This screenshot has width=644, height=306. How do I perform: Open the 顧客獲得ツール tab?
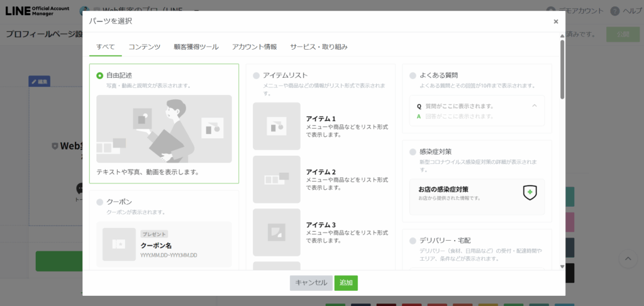point(196,47)
